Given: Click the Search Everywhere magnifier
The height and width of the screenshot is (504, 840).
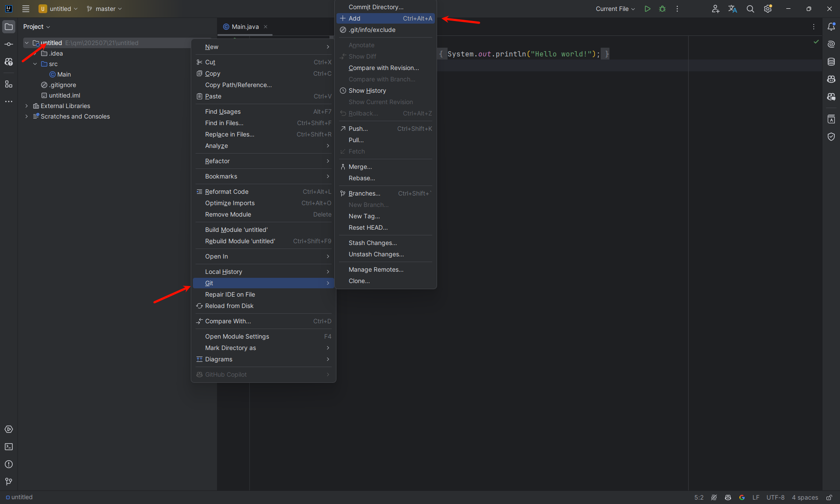Looking at the screenshot, I should click(750, 9).
